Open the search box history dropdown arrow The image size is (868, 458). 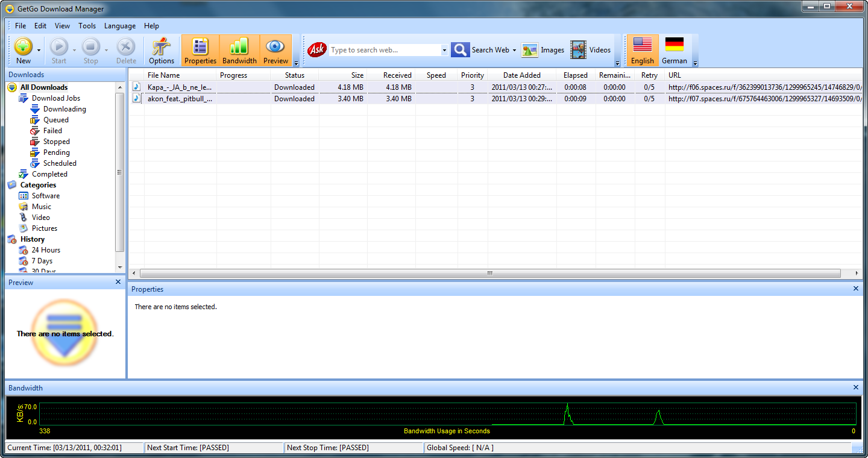[445, 50]
